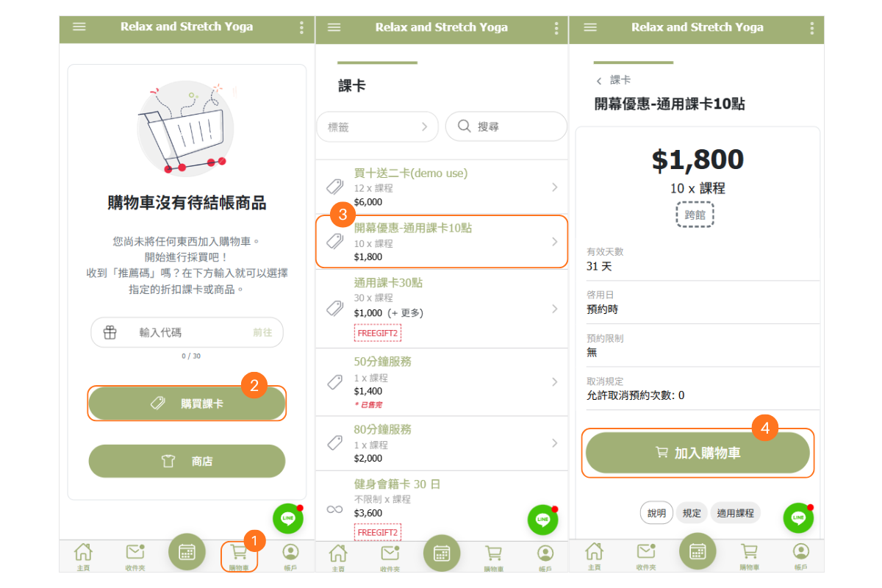This screenshot has width=882, height=588.
Task: Switch to the 規定 tab
Action: pos(692,513)
